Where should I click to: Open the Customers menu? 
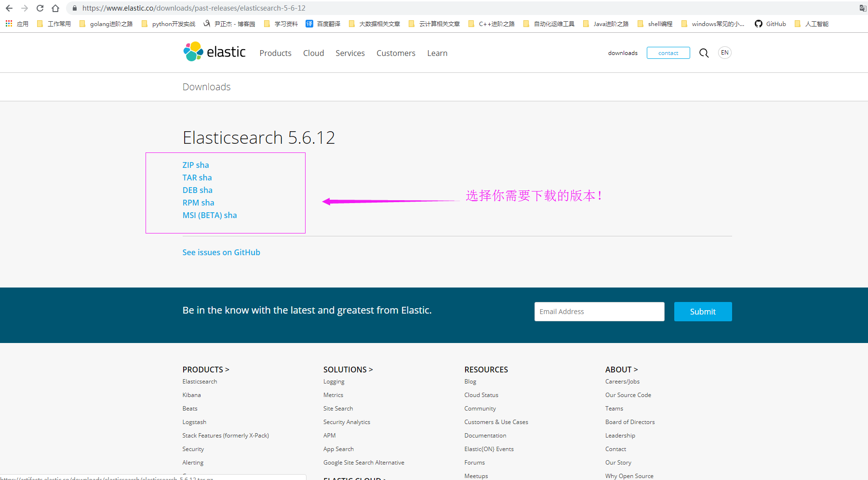pos(396,53)
